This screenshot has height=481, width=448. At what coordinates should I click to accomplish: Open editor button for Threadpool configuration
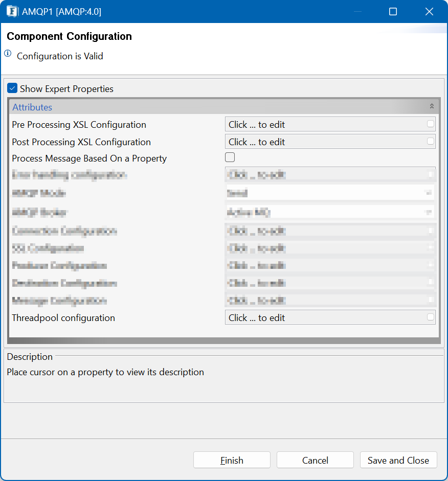(x=431, y=317)
